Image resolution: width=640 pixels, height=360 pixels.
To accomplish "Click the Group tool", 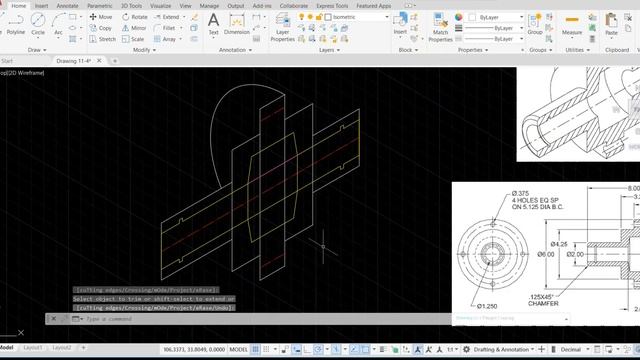I will (535, 24).
